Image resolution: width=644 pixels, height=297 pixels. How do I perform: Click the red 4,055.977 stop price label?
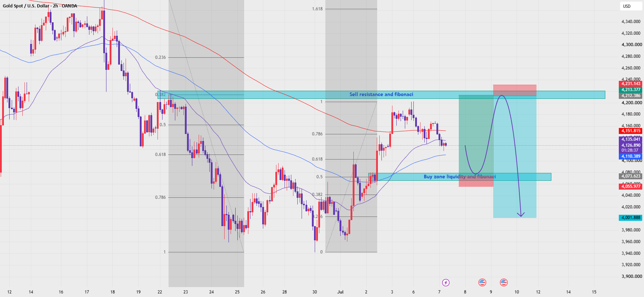click(631, 186)
